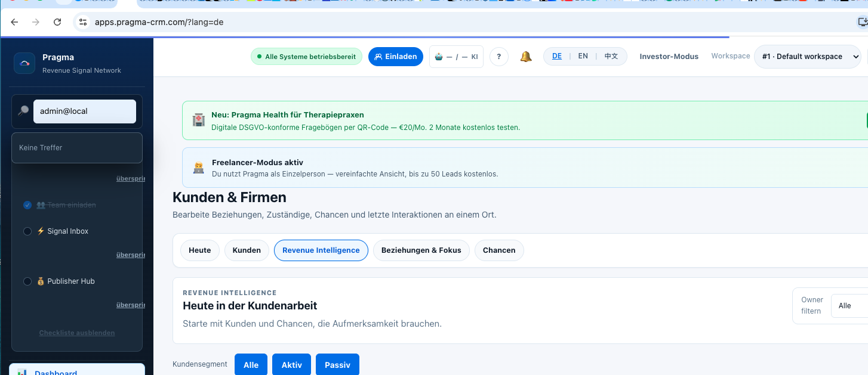
Task: Click the magnifier search icon in sidebar
Action: [23, 111]
